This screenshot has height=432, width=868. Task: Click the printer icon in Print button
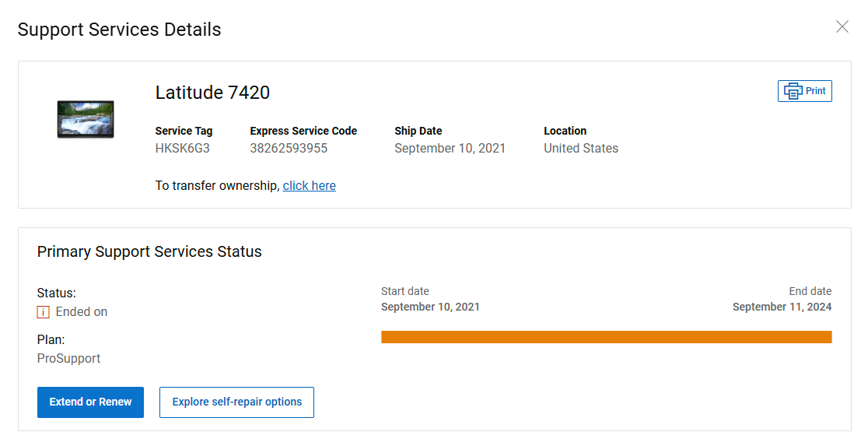[x=793, y=91]
